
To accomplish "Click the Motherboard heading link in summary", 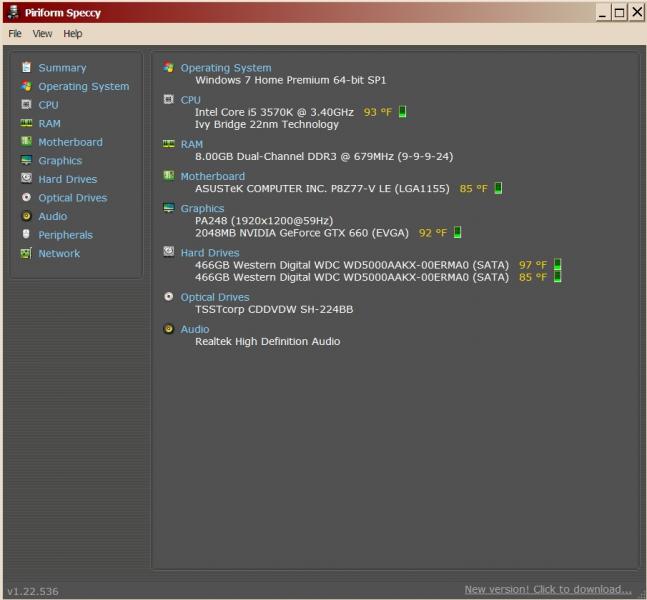I will click(x=213, y=176).
